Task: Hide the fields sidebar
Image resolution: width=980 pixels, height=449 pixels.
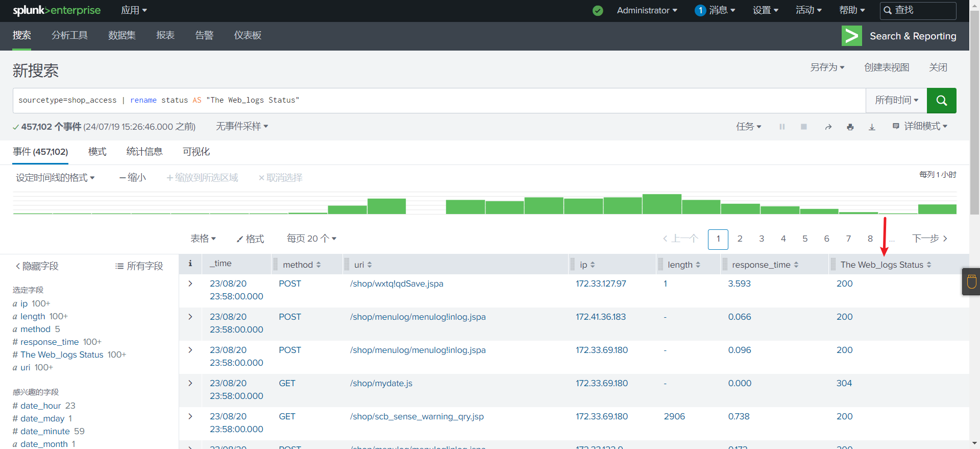Action: click(37, 266)
